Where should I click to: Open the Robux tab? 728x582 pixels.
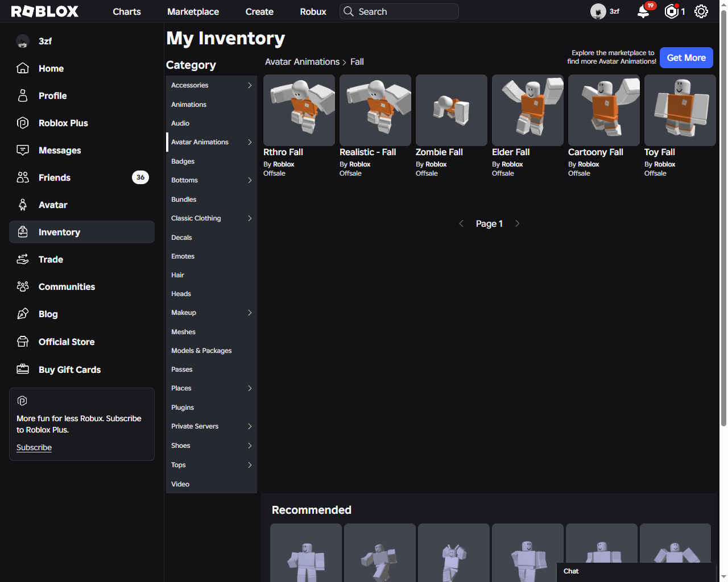tap(313, 11)
